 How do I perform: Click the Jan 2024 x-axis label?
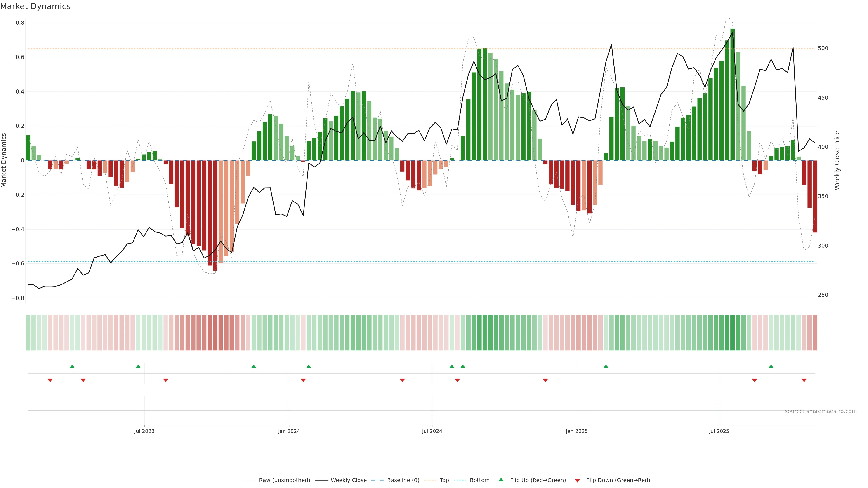click(289, 431)
